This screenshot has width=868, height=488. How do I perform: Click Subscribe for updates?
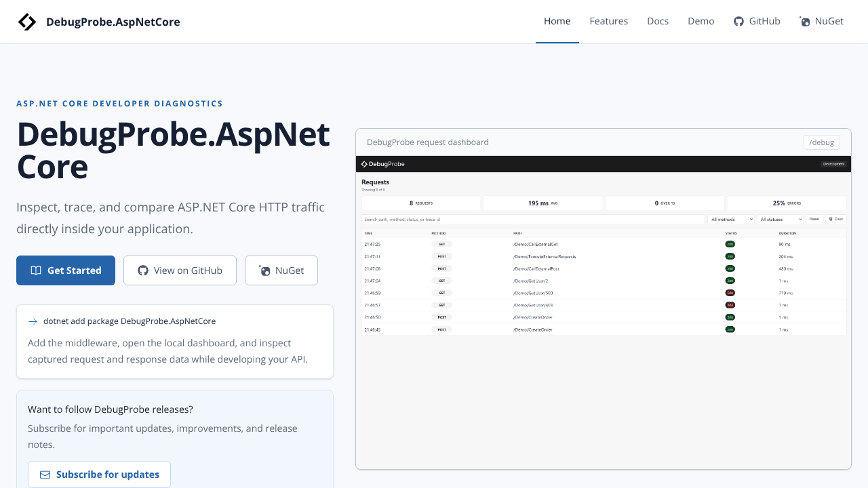[99, 474]
